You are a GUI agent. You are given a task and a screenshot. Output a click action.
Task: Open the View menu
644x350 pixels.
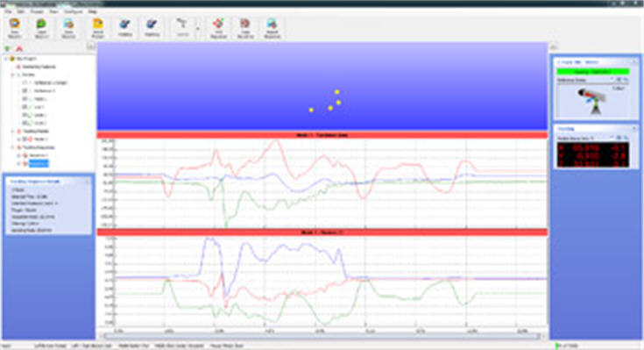point(53,11)
